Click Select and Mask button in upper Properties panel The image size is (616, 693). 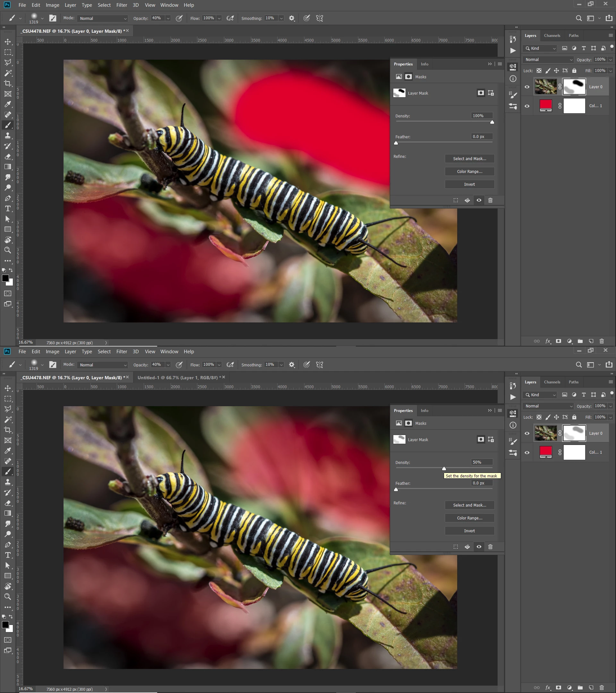click(469, 159)
